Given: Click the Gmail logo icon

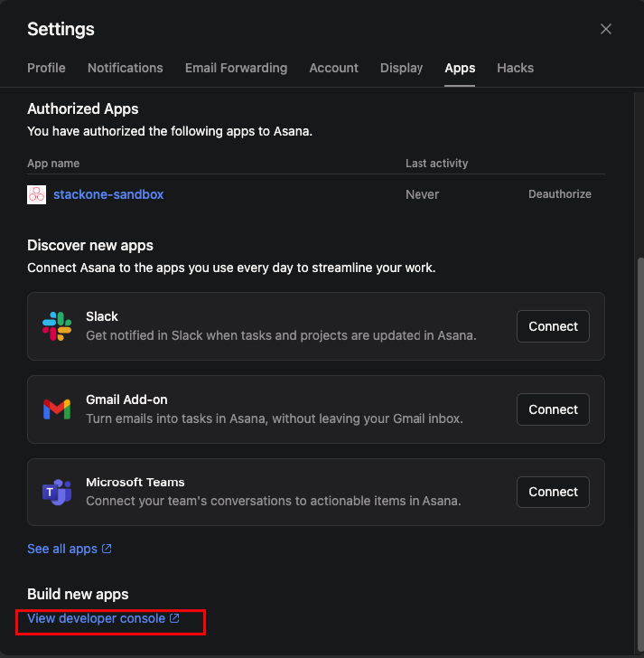Looking at the screenshot, I should point(57,409).
